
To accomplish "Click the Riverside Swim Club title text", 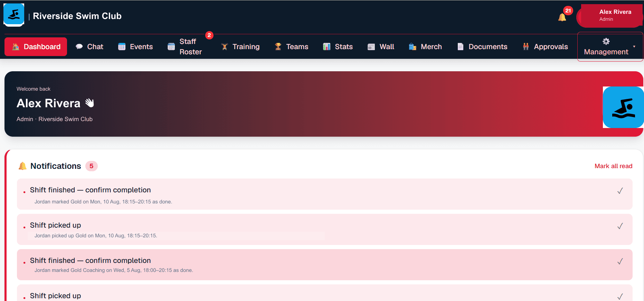I will (x=77, y=16).
